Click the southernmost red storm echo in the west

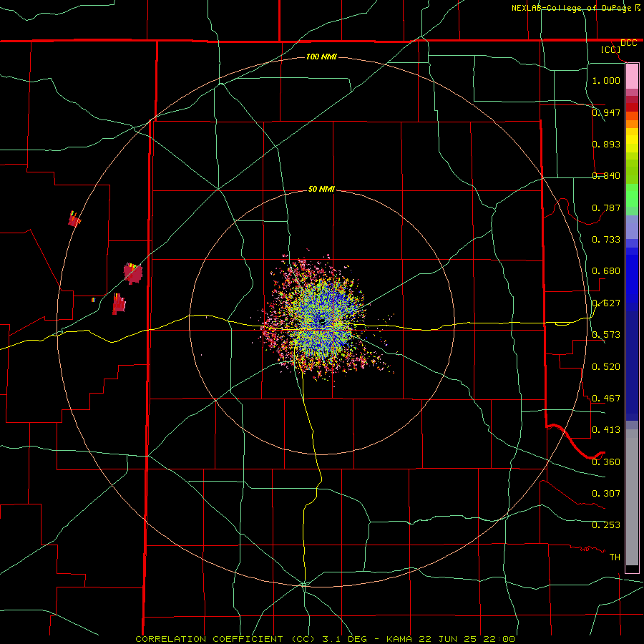(x=119, y=304)
